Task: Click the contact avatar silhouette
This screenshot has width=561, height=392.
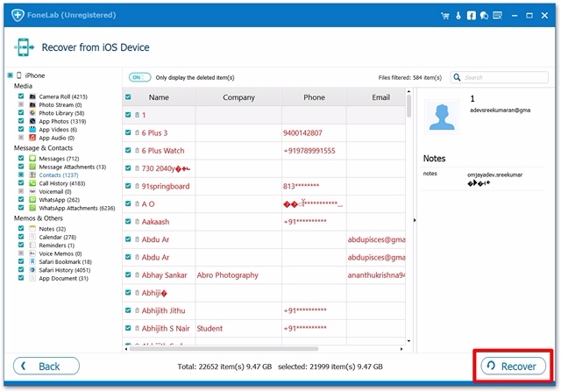Action: tap(442, 117)
